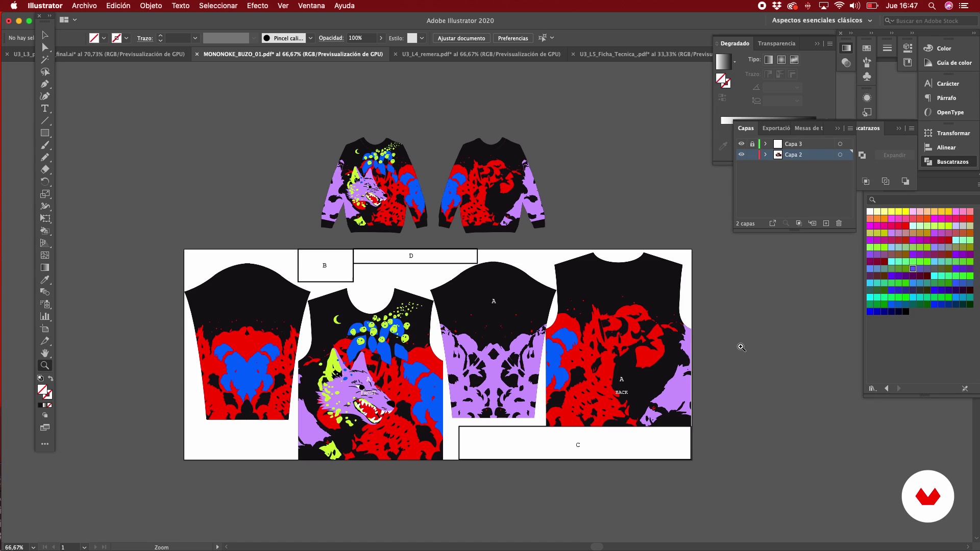The height and width of the screenshot is (551, 980).
Task: Select the Column Graph tool
Action: point(45,316)
